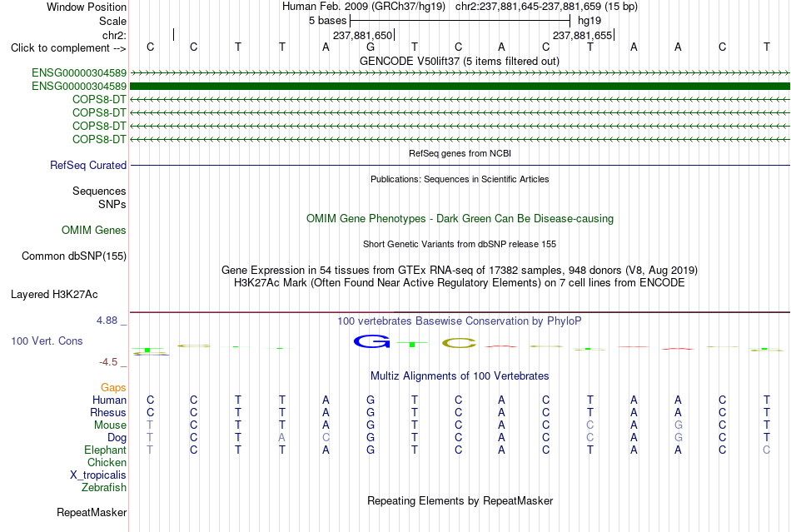The image size is (791, 532).
Task: Click the Scale track label
Action: pyautogui.click(x=112, y=21)
